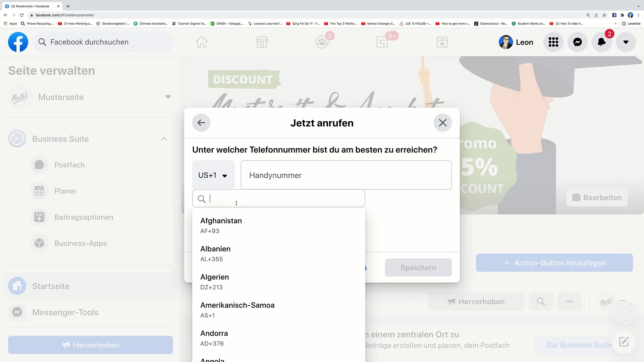Viewport: 644px width, 362px height.
Task: Close the Jetzt anrufen dialog
Action: [442, 123]
